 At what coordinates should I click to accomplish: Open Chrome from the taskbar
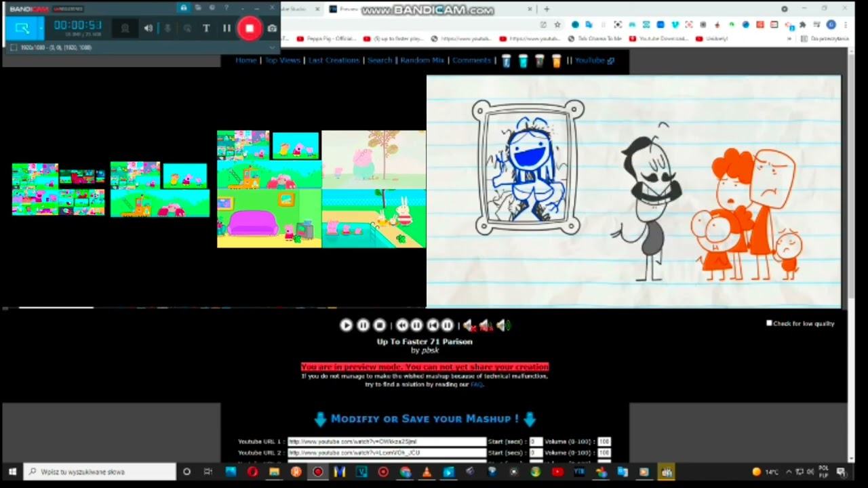(405, 472)
